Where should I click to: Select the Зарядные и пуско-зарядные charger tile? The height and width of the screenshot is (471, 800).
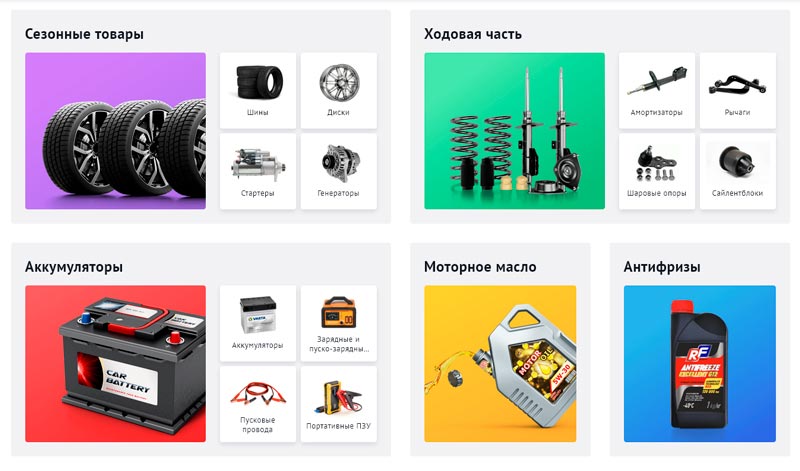(x=339, y=324)
